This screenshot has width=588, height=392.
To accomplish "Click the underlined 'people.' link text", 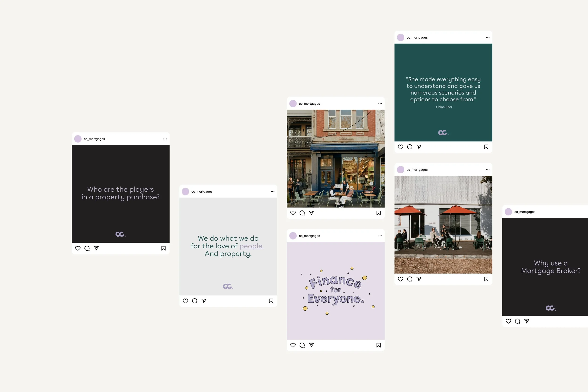I will pos(251,246).
